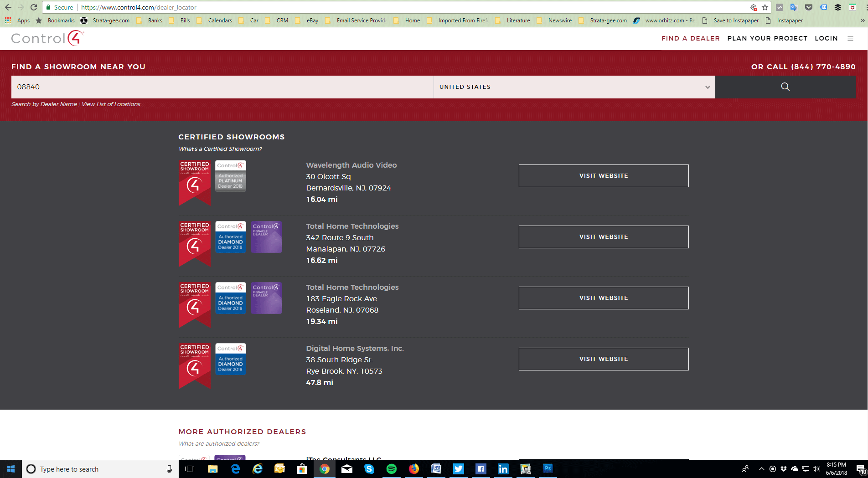Open Calendars bookmarks folder
This screenshot has width=868, height=478.
coord(214,21)
